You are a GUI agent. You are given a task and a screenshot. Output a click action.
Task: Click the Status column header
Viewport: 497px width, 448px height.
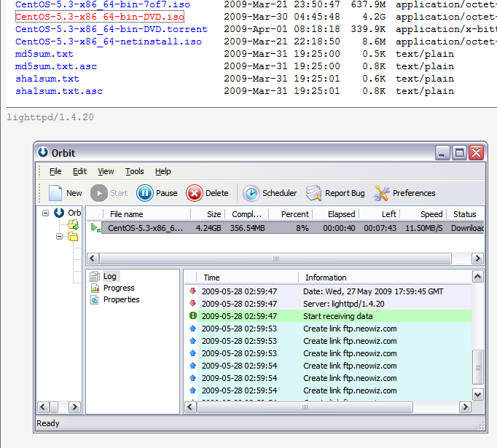click(466, 214)
